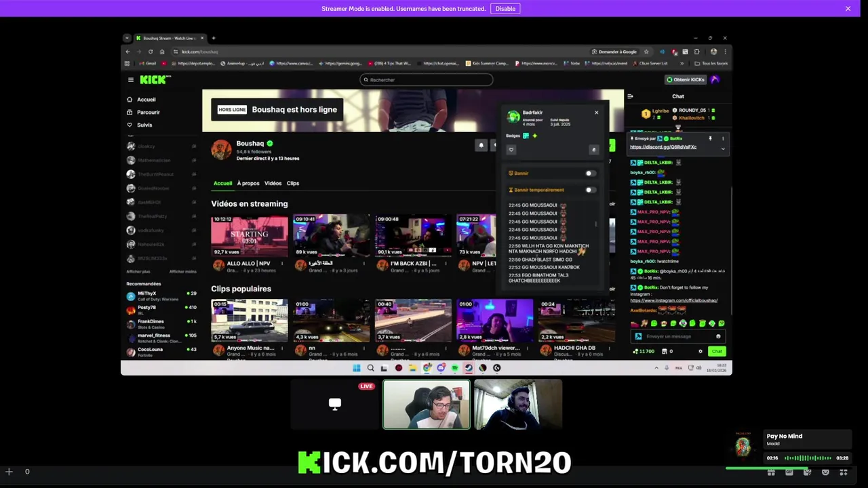Open the browser tab search dropdown arrow
This screenshot has width=868, height=488.
127,38
